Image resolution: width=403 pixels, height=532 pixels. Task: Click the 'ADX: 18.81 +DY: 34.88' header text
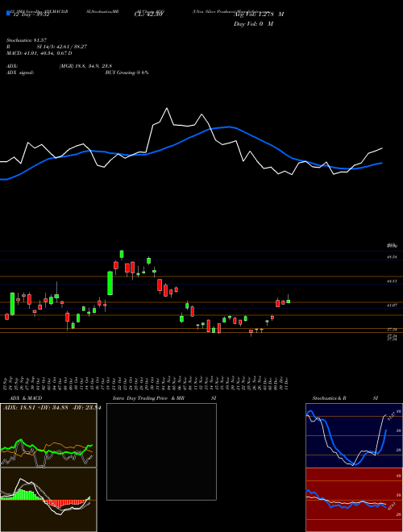pos(35,408)
